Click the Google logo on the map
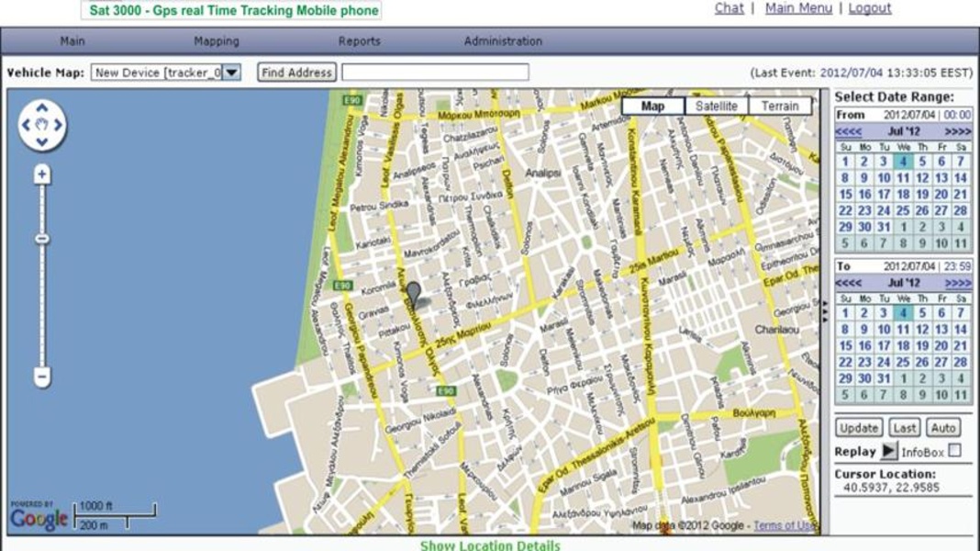 click(39, 519)
